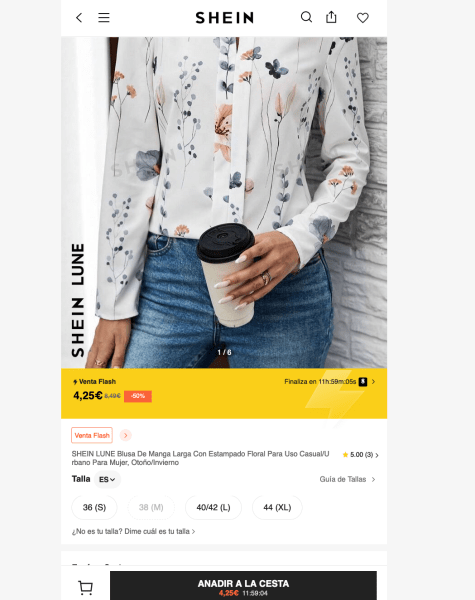475x600 pixels.
Task: Share this product via share icon
Action: [331, 17]
